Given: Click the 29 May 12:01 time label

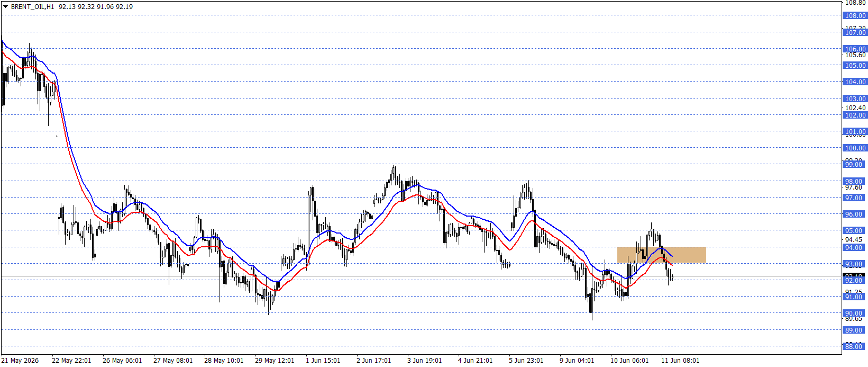Looking at the screenshot, I should coord(275,361).
